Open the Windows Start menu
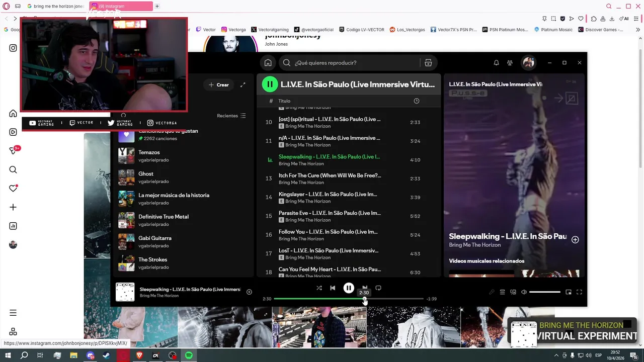Image resolution: width=644 pixels, height=362 pixels. tap(8, 355)
